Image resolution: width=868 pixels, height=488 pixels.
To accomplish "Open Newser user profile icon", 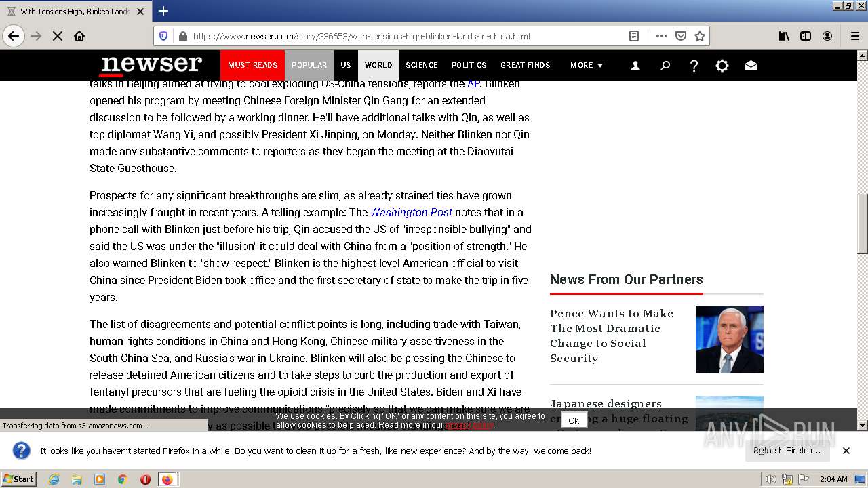I will 635,66.
